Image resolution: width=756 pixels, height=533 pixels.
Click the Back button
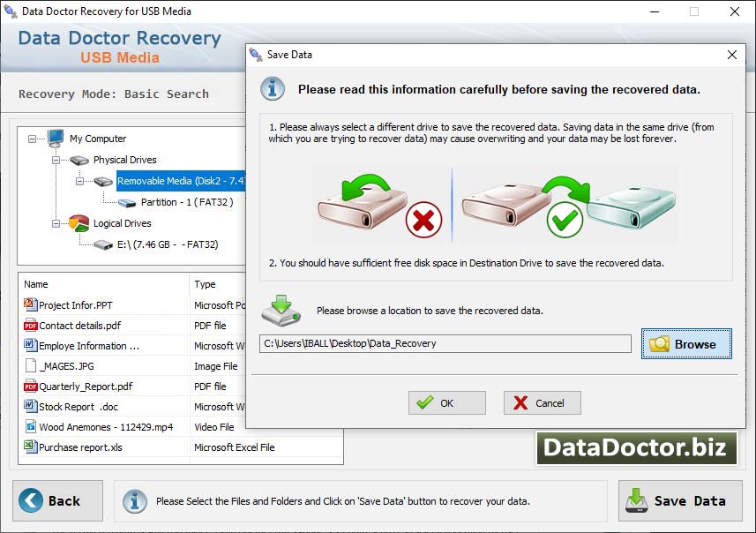click(x=56, y=500)
